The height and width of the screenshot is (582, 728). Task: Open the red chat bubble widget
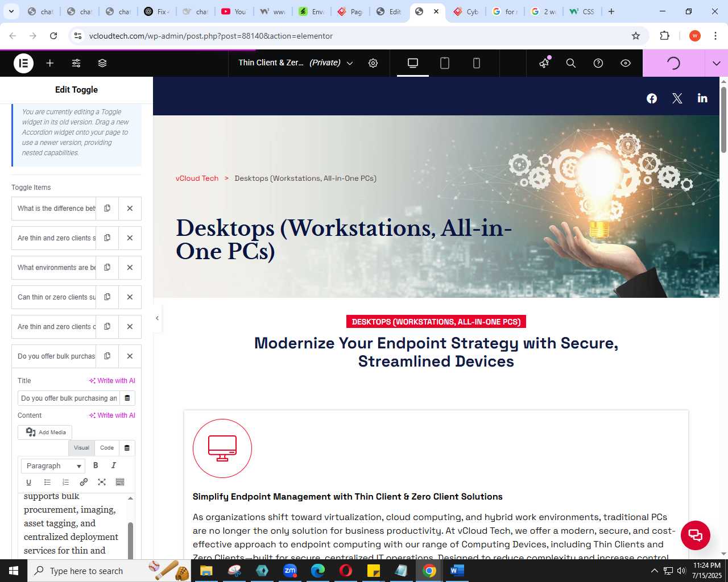click(x=696, y=535)
